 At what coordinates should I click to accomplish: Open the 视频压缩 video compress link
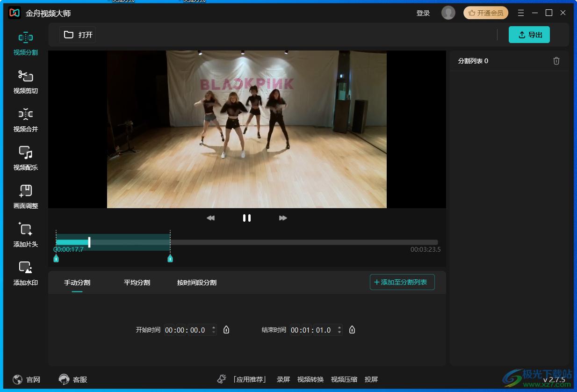(344, 379)
